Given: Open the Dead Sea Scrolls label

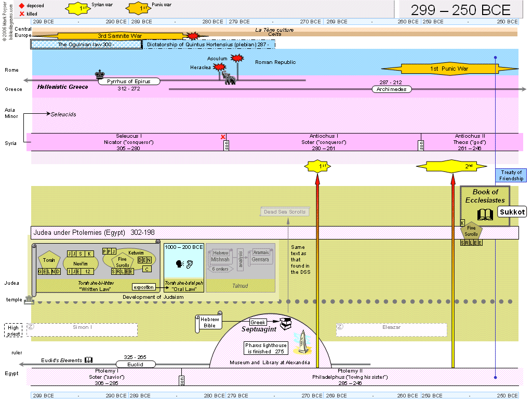Looking at the screenshot, I should tap(285, 211).
